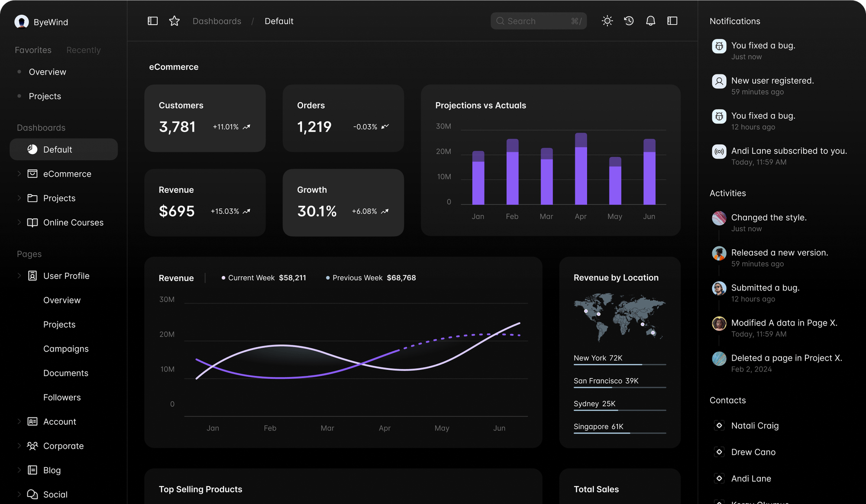Click the Blog page icon

[32, 470]
